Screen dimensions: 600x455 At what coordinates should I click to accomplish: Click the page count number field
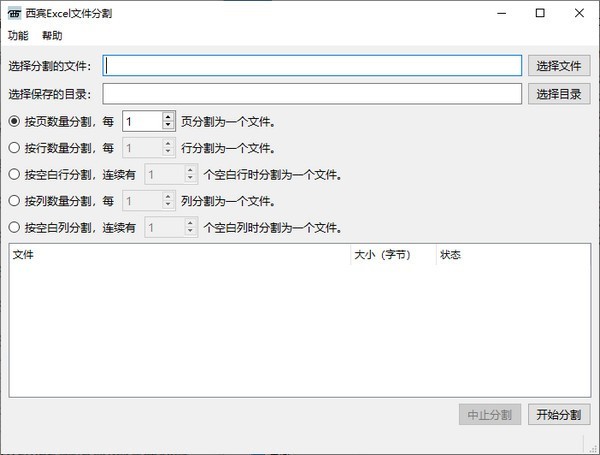[x=143, y=121]
